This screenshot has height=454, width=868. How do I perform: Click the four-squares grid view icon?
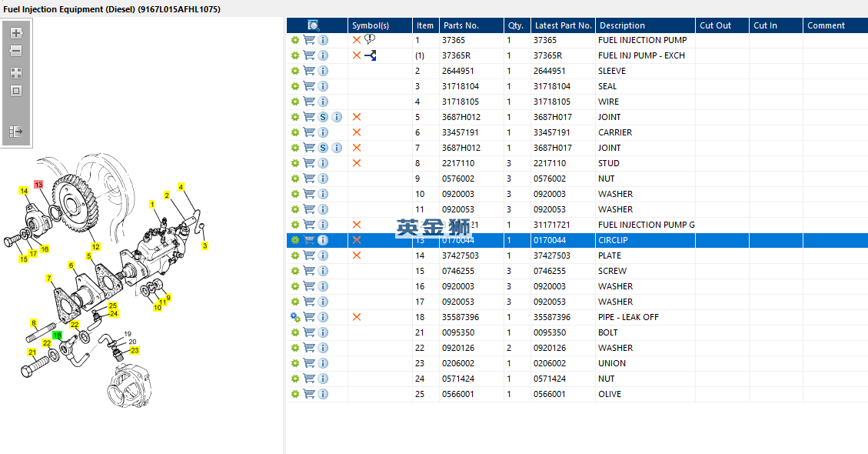point(15,73)
